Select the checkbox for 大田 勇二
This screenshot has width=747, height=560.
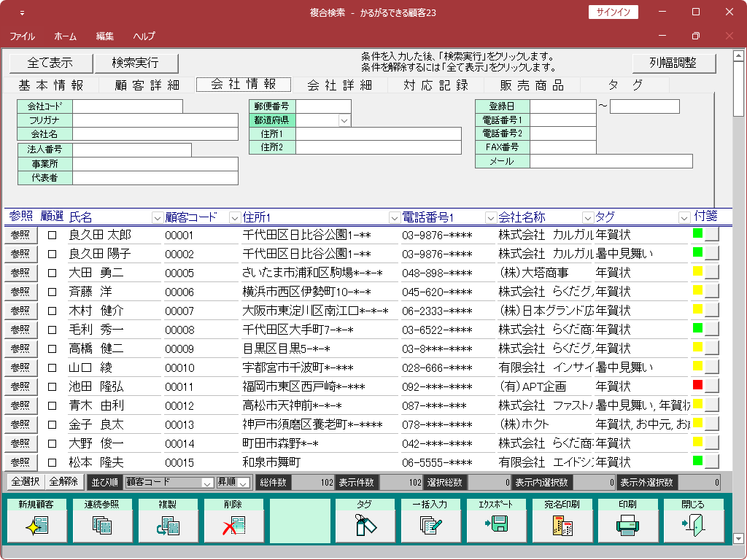click(52, 273)
